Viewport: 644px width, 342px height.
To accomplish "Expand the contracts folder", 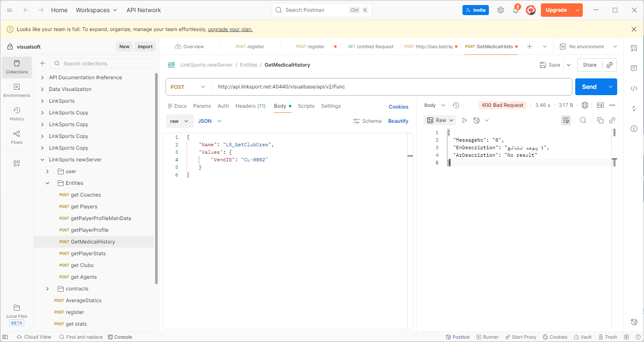I will point(47,289).
